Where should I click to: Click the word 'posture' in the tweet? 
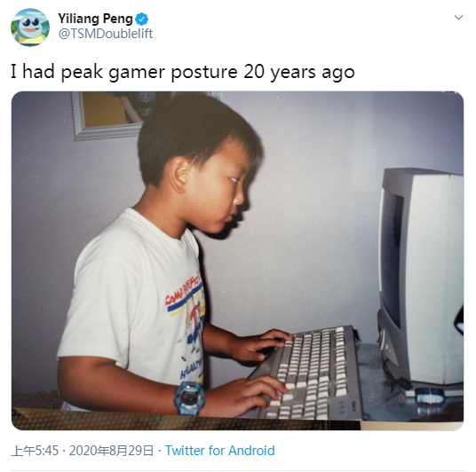(204, 73)
